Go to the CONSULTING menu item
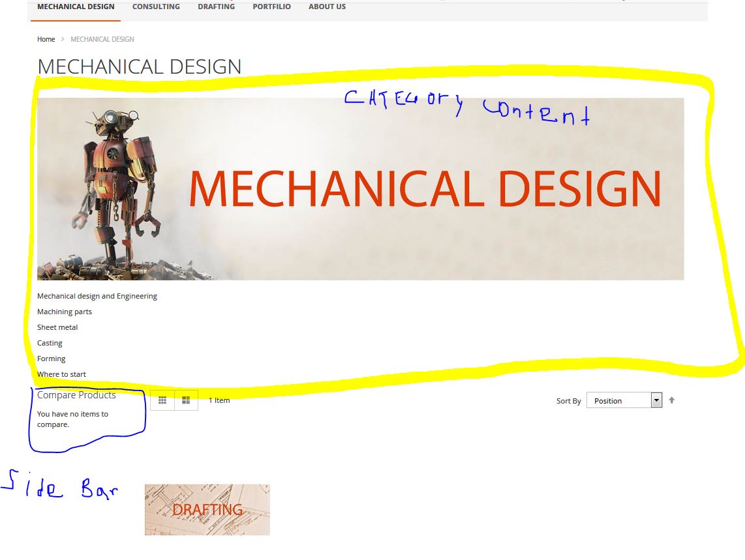745x560 pixels. (156, 7)
